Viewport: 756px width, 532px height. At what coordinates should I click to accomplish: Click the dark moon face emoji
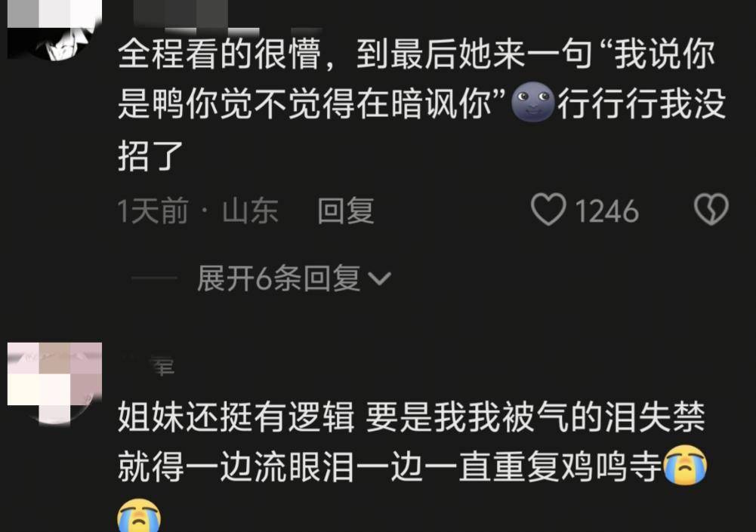coord(532,102)
